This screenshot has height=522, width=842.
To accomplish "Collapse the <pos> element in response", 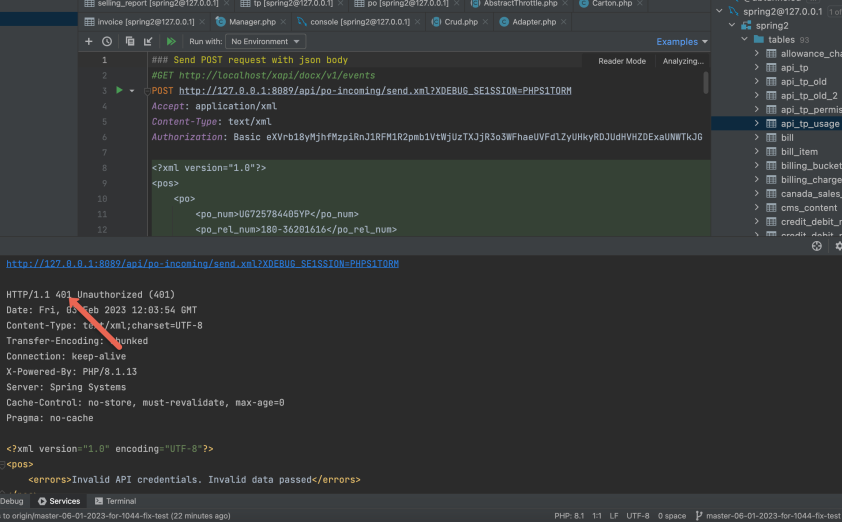I will pos(3,465).
